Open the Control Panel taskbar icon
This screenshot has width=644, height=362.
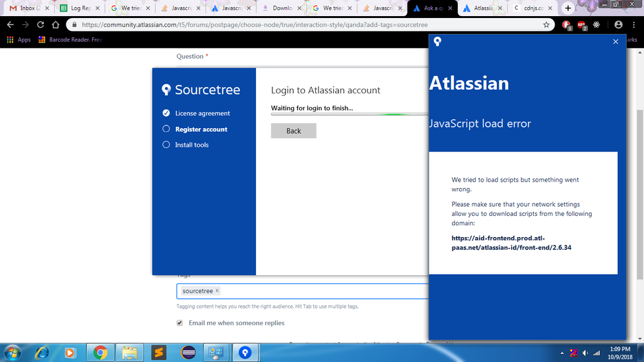(216, 352)
